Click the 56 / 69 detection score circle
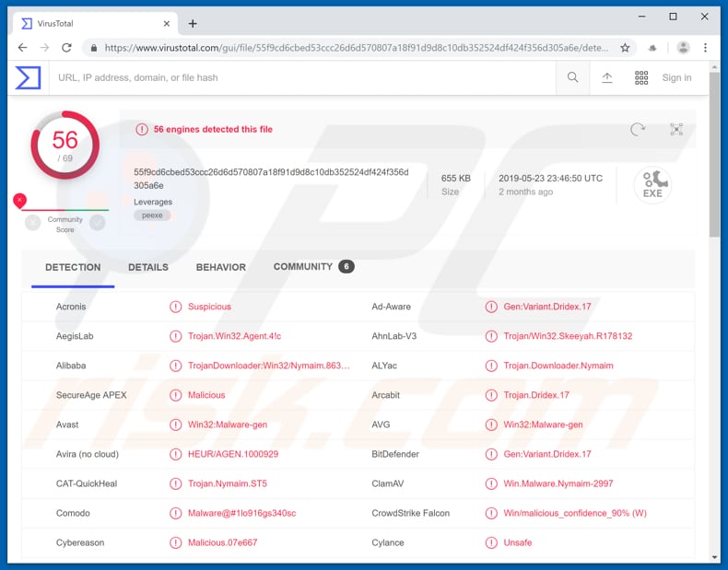The image size is (728, 570). coord(65,145)
